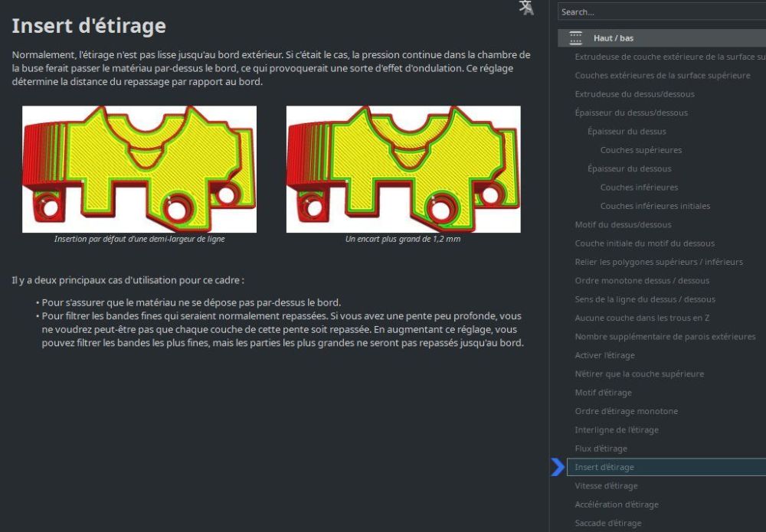Open Motif du dessus/dessous entry

tap(623, 224)
